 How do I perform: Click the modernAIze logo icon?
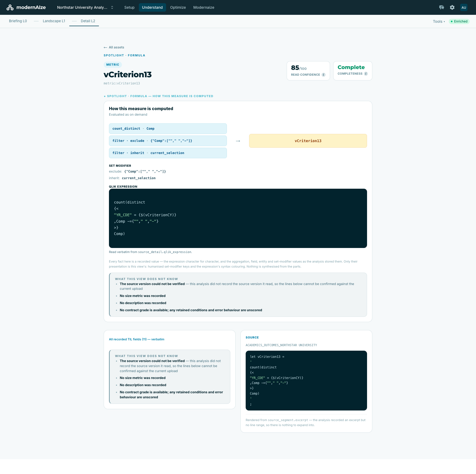[x=10, y=7]
